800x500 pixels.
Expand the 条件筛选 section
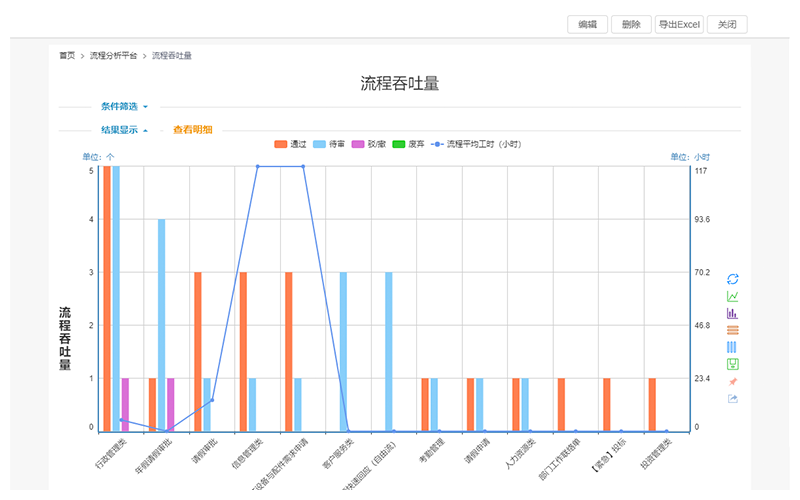pos(124,106)
